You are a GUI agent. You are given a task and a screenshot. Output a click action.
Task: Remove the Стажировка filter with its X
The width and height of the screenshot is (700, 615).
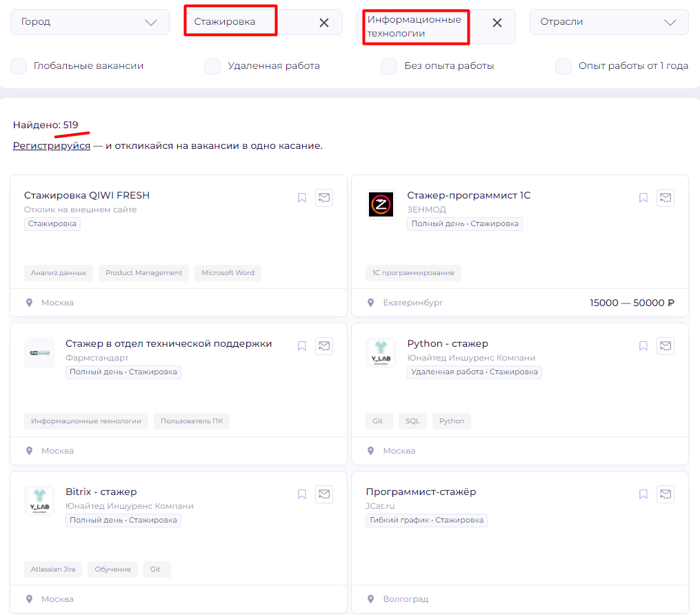point(323,22)
